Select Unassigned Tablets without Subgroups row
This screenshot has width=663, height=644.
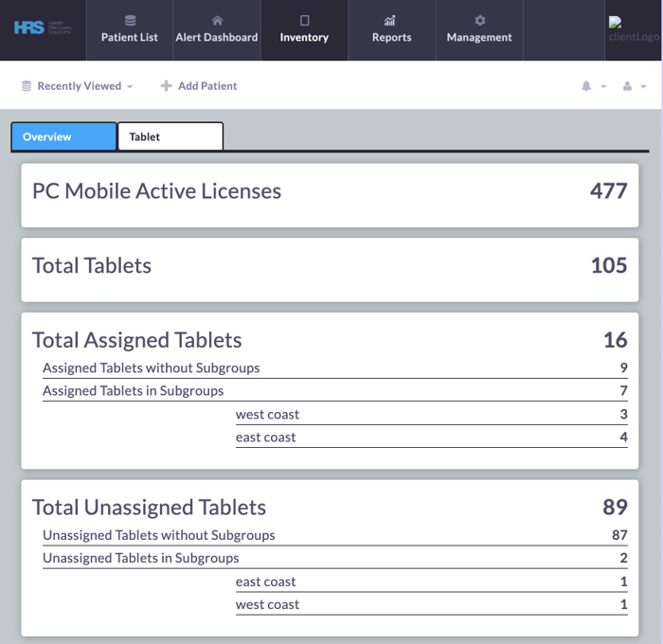coord(334,535)
